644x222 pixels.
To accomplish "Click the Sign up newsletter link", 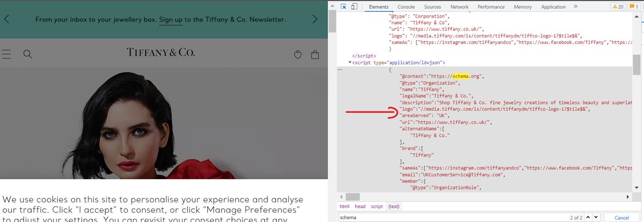I will (171, 20).
